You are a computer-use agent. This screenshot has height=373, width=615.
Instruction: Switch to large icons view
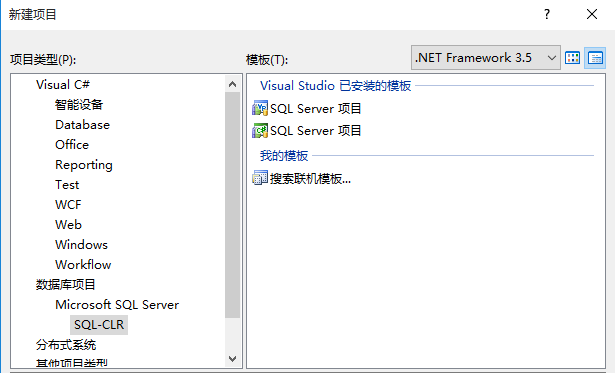[572, 58]
